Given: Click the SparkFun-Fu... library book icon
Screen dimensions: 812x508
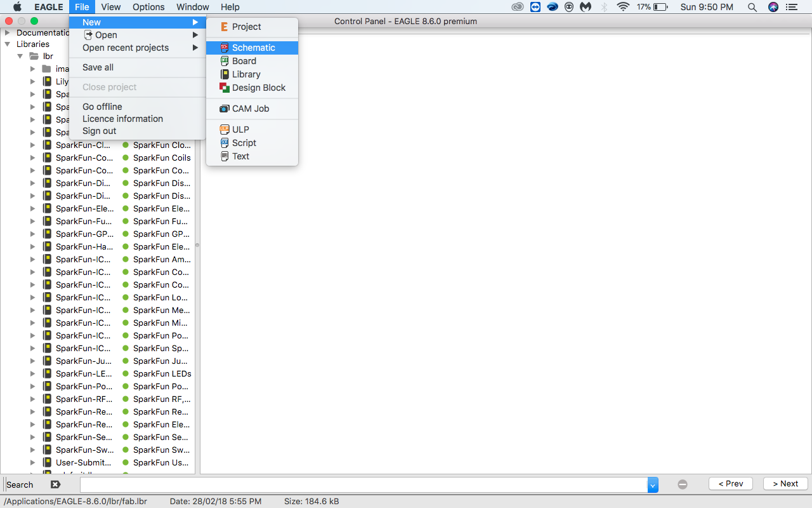Looking at the screenshot, I should pyautogui.click(x=47, y=221).
